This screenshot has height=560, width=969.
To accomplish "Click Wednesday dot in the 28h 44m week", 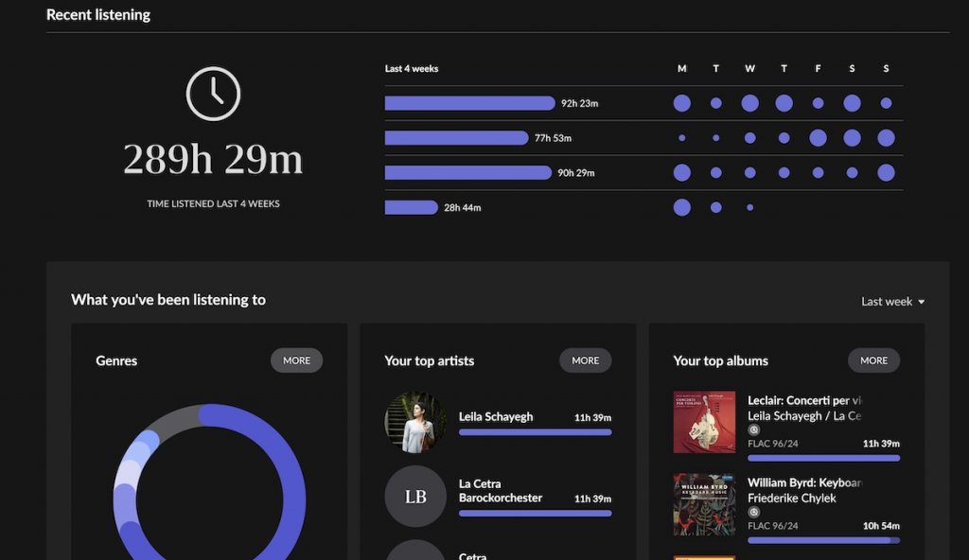I will click(749, 208).
